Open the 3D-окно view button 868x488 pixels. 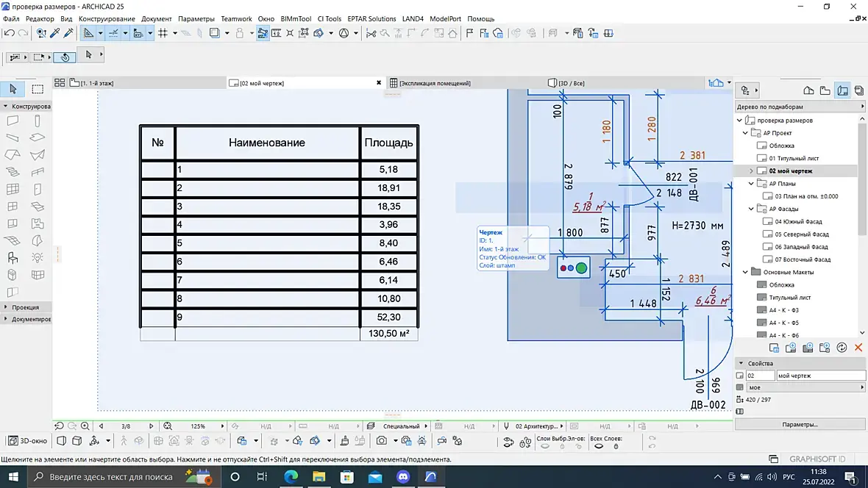point(28,441)
